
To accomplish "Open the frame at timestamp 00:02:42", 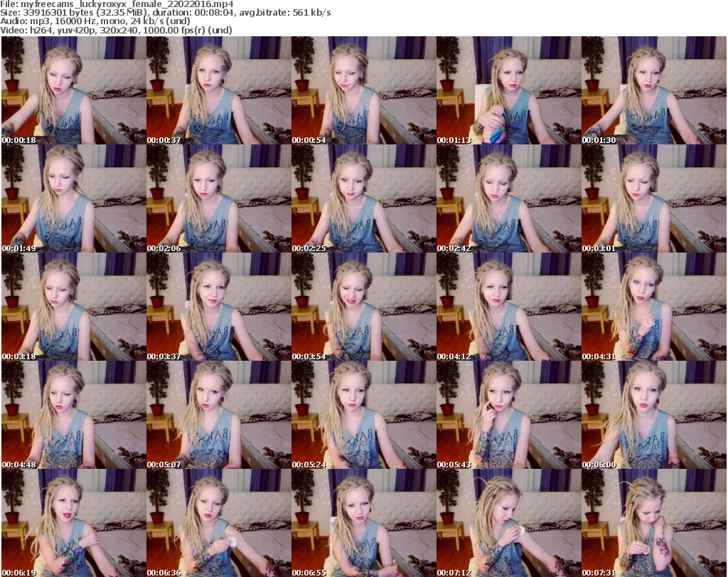I will click(509, 198).
